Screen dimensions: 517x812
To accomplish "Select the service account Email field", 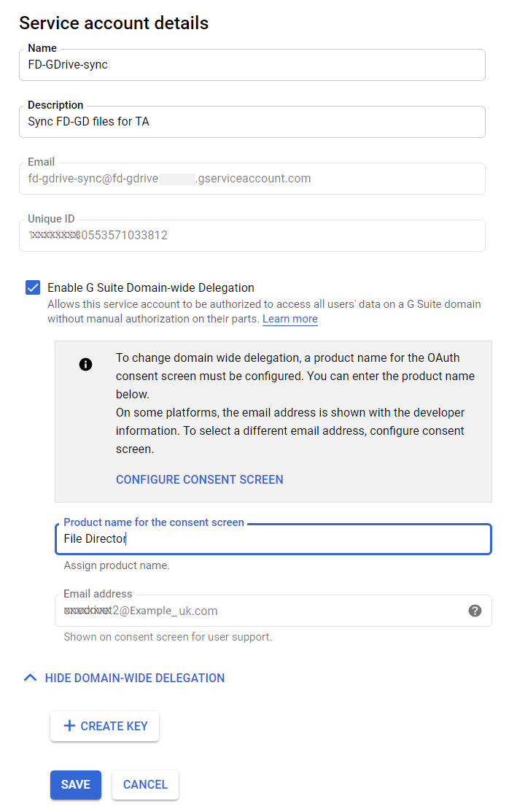I will (x=252, y=179).
